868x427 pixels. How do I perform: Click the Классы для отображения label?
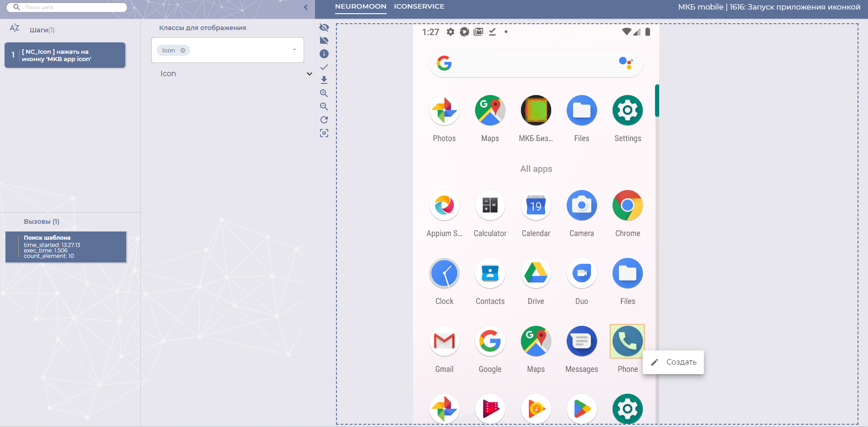[203, 28]
